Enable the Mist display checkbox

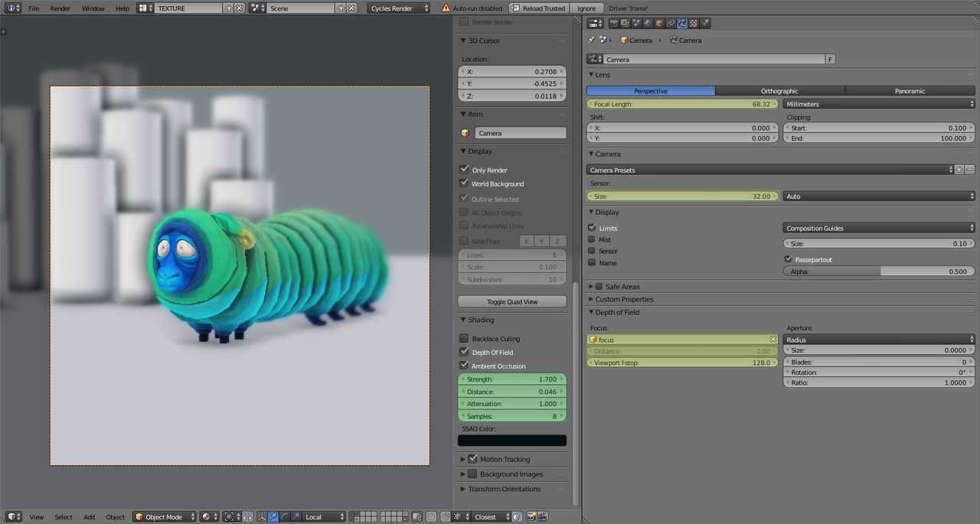(592, 239)
